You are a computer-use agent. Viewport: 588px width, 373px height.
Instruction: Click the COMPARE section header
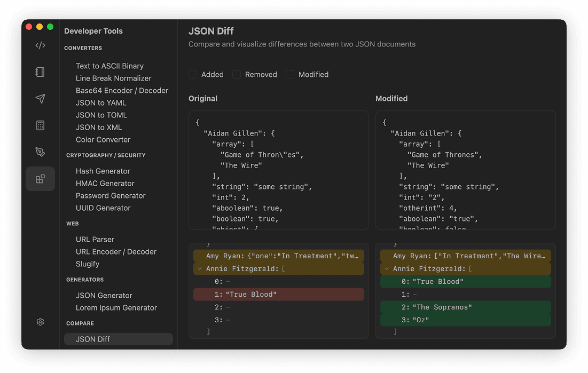[80, 323]
